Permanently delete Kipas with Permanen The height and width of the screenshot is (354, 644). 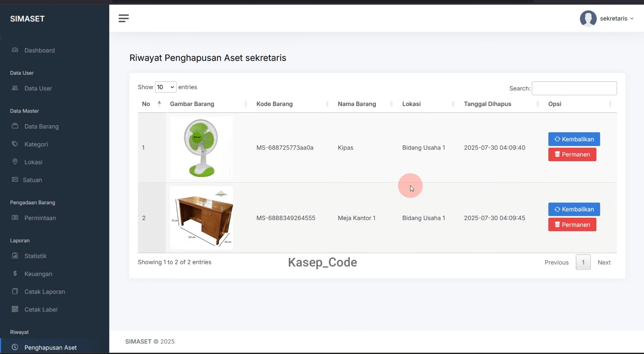(572, 154)
